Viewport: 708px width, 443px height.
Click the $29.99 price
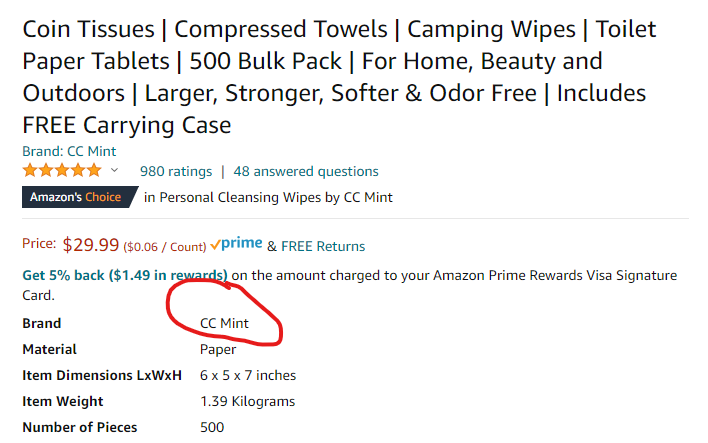click(x=91, y=245)
